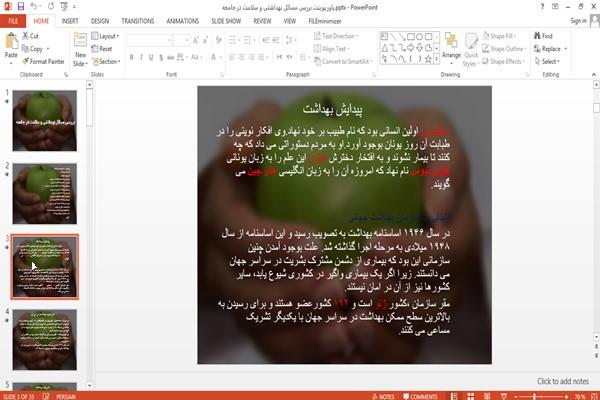Screen dimensions: 600x400
Task: Toggle Numbering list button
Action: pos(248,40)
